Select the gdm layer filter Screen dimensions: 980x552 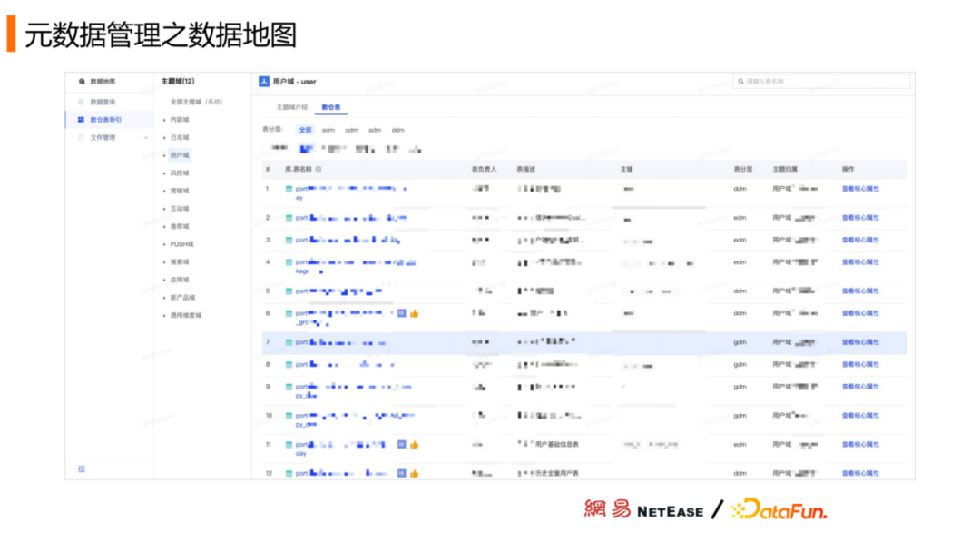pos(351,130)
